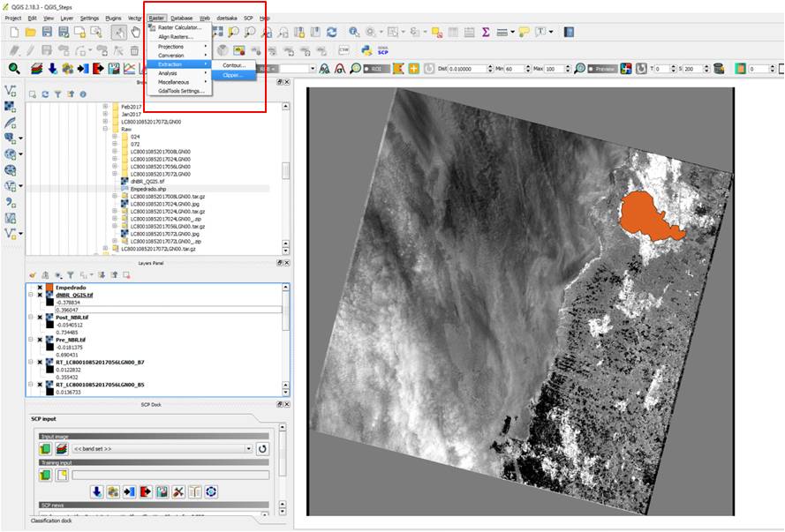785x532 pixels.
Task: Toggle visibility checkbox of Pre_NBR.tif layer
Action: click(x=41, y=340)
